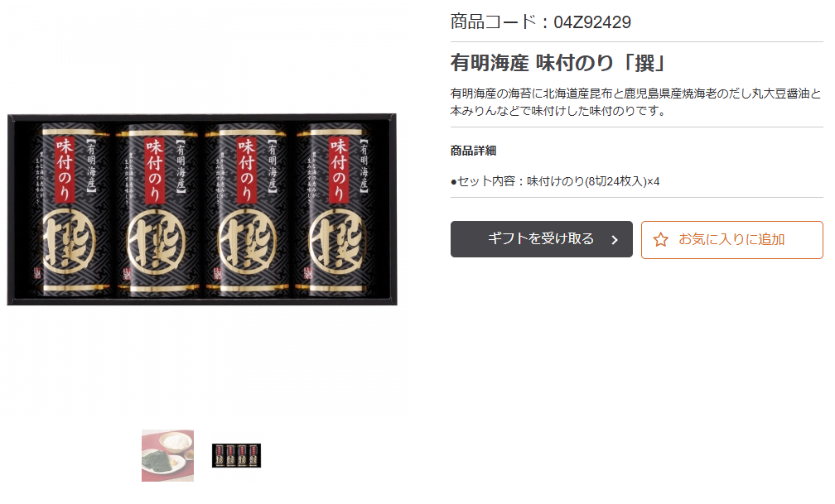Open the large nori gift box image
Screen dimensions: 835x504
[202, 209]
